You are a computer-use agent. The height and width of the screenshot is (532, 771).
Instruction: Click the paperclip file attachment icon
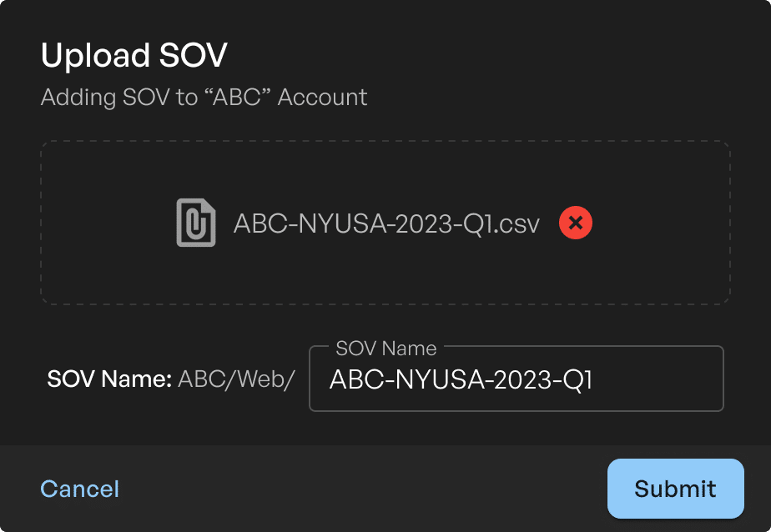196,223
